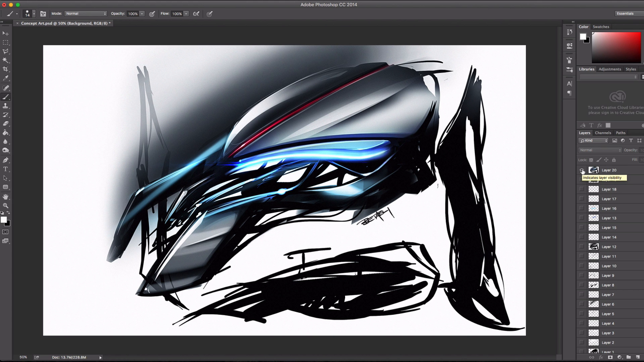Switch to the Paths tab
644x362 pixels.
tap(621, 133)
